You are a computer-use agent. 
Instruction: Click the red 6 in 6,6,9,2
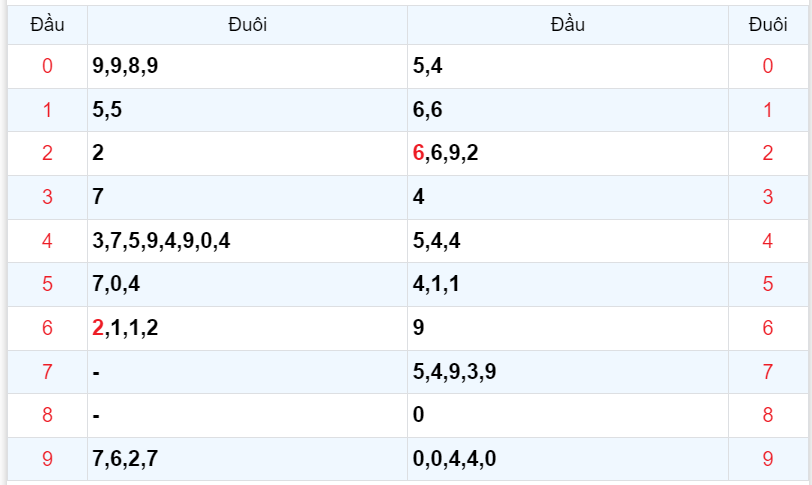point(418,154)
